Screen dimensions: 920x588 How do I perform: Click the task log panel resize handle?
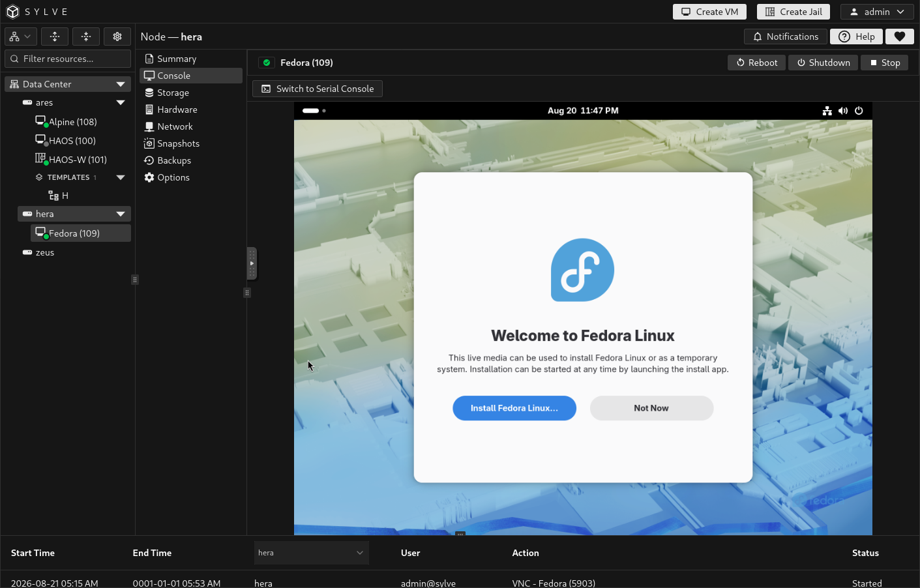tap(460, 534)
